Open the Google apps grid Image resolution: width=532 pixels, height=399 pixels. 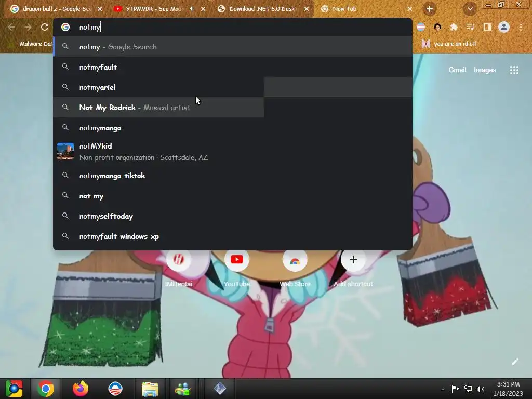point(514,70)
